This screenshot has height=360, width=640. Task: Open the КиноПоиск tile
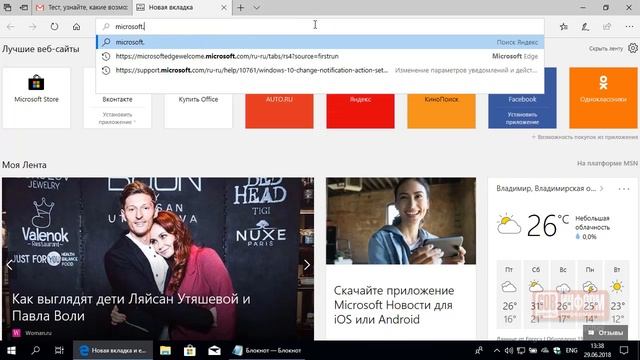441,110
